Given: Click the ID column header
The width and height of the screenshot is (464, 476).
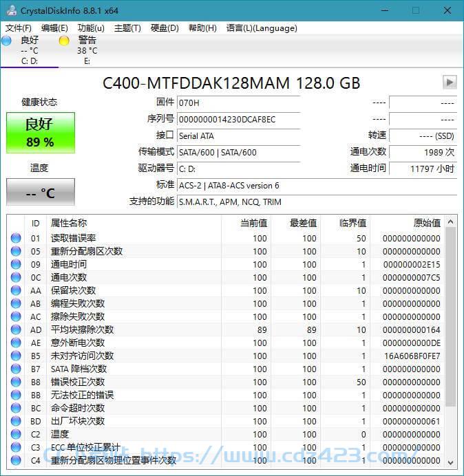Looking at the screenshot, I should coord(35,223).
